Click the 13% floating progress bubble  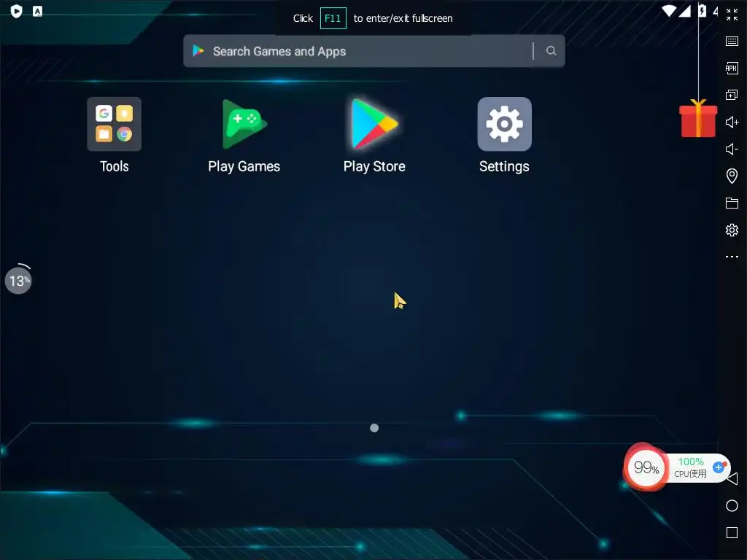(x=18, y=281)
